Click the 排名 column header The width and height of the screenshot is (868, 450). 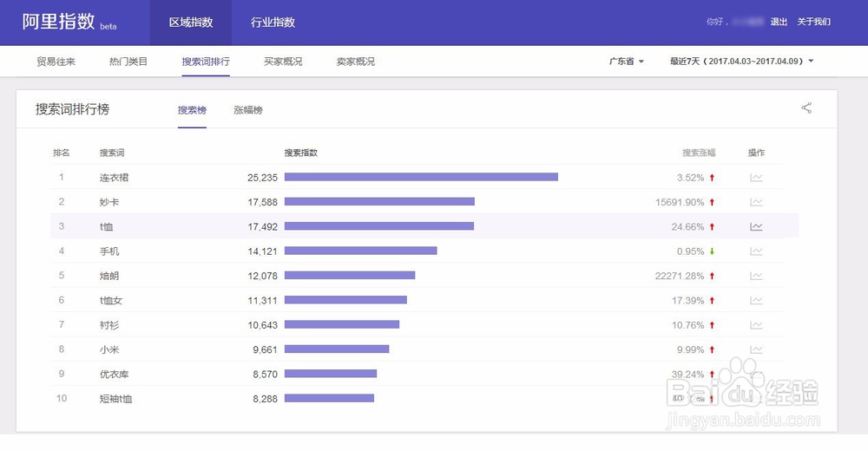coord(62,153)
